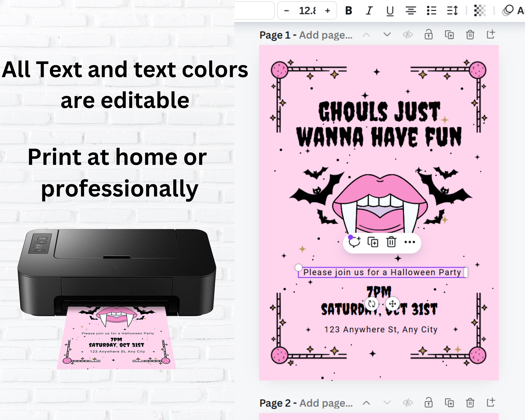
Task: Apply bulleted list formatting
Action: 432,10
